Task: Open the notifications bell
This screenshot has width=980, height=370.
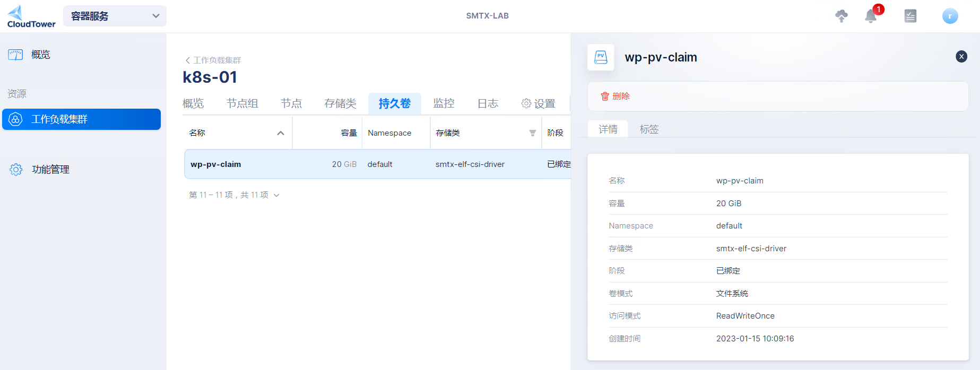Action: click(x=871, y=16)
